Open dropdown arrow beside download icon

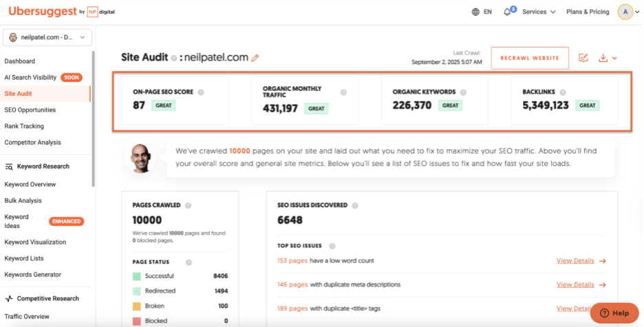(x=614, y=59)
